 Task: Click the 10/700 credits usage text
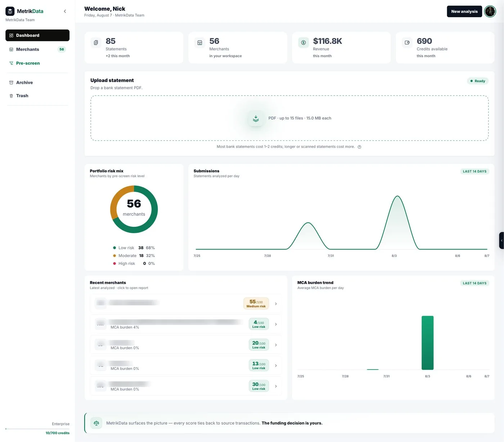[58, 433]
